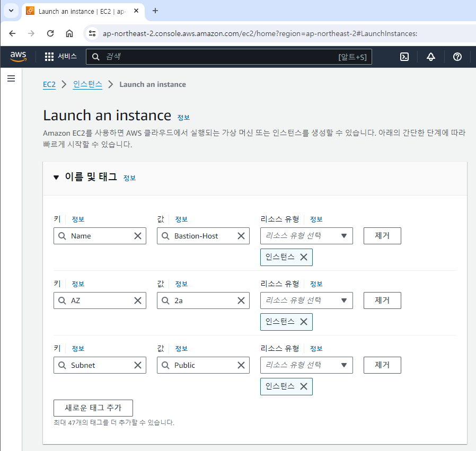Follow the 인스턴스 breadcrumb link
The height and width of the screenshot is (451, 476).
pos(88,84)
